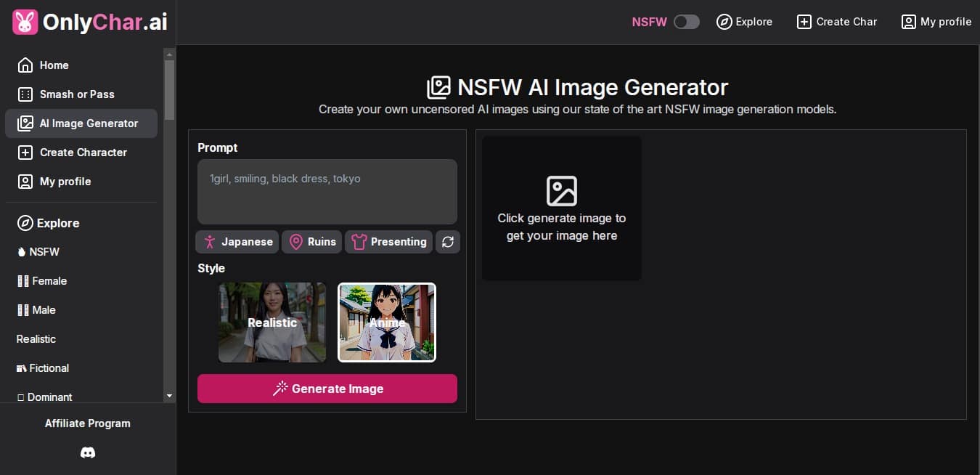Click the Home house icon in the sidebar

point(25,65)
